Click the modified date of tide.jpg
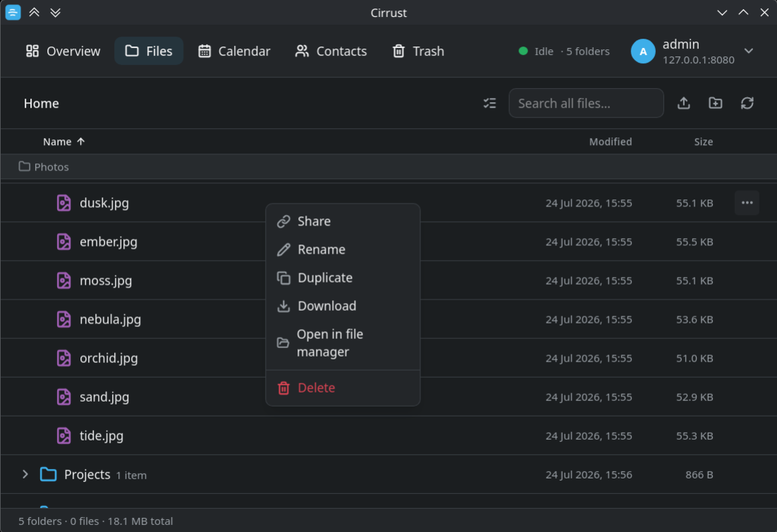 [x=588, y=435]
